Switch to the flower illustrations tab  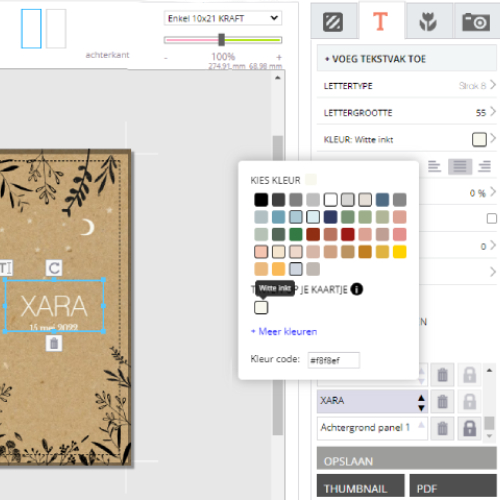428,22
